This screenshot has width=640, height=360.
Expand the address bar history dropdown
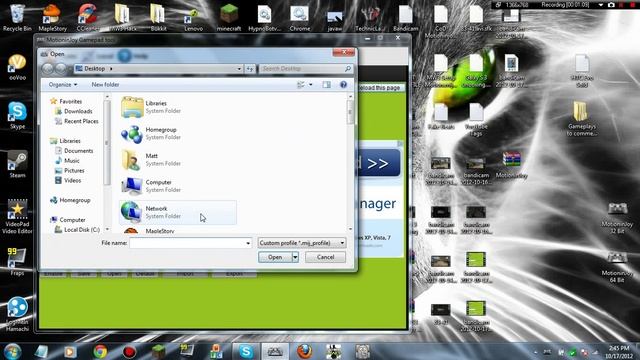click(239, 69)
